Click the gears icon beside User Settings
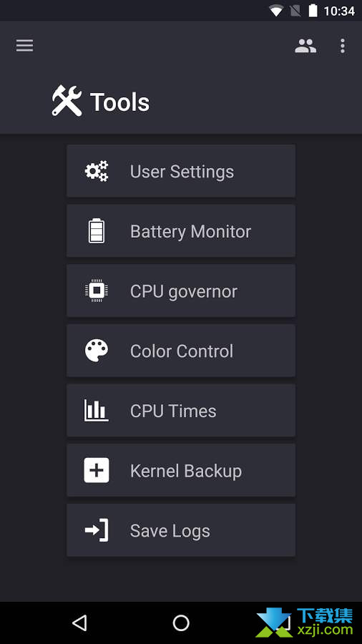362x644 pixels. [97, 171]
